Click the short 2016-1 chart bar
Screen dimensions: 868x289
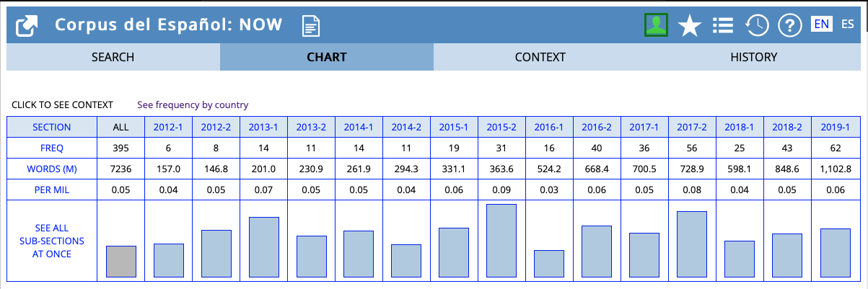pyautogui.click(x=549, y=264)
